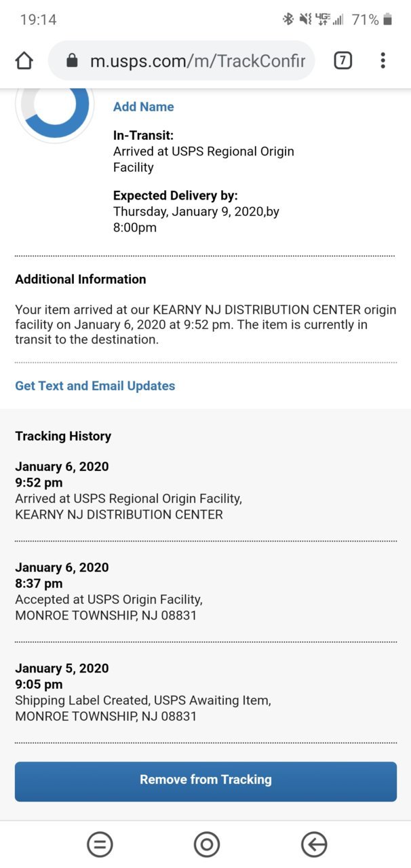Open Get Text and Email Updates

coord(95,385)
